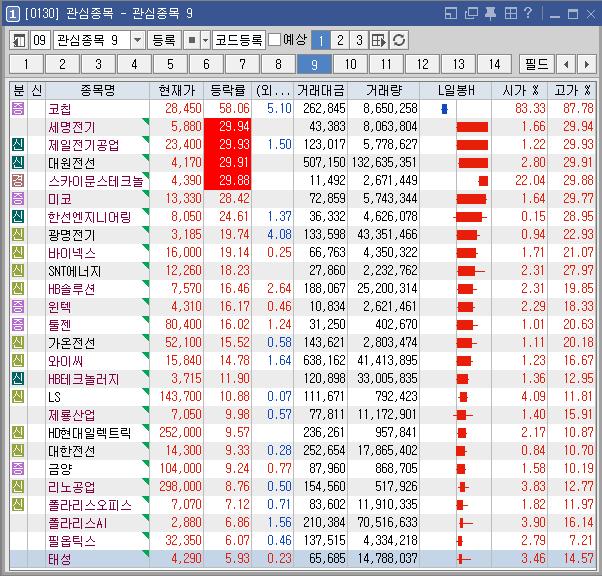The height and width of the screenshot is (576, 602).
Task: Click the 코드등록 button
Action: pos(239,40)
